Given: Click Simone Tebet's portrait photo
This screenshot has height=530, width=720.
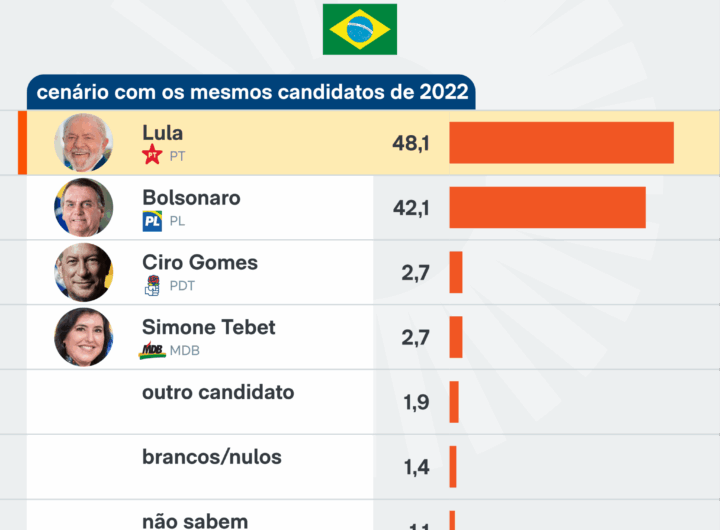Looking at the screenshot, I should click(83, 337).
